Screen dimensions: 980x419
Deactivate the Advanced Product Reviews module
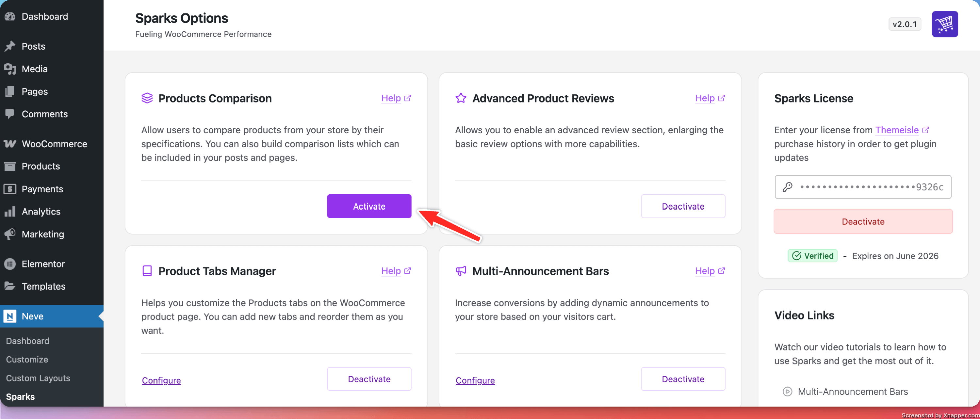click(x=682, y=206)
